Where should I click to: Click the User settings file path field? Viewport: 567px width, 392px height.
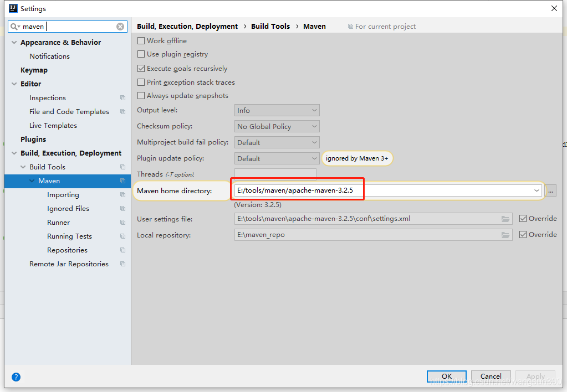pos(373,219)
